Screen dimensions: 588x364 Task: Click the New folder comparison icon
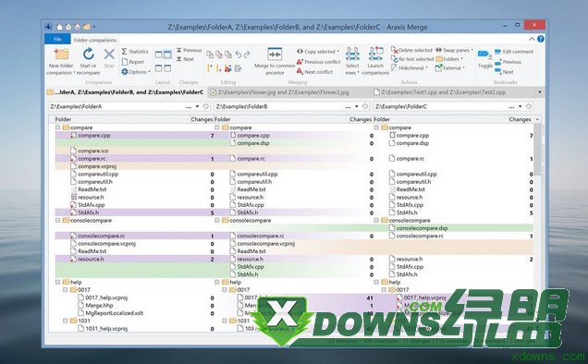point(62,55)
